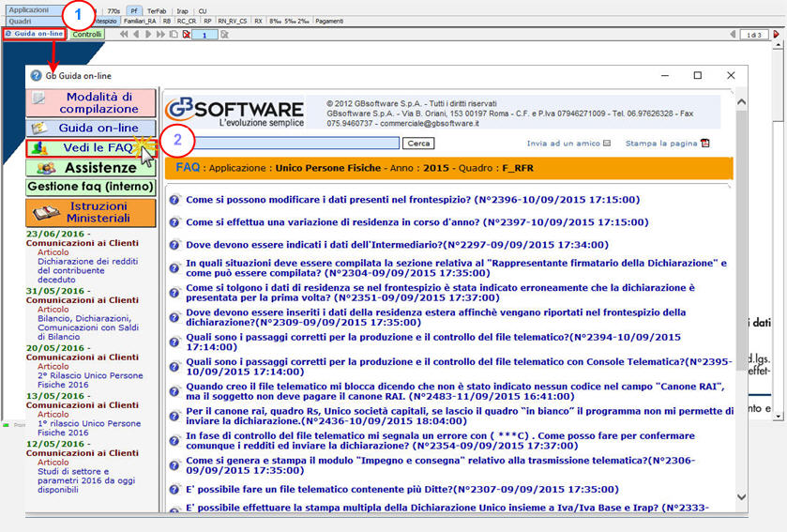Click the help icon in the Gb Guida on-line title bar

37,76
